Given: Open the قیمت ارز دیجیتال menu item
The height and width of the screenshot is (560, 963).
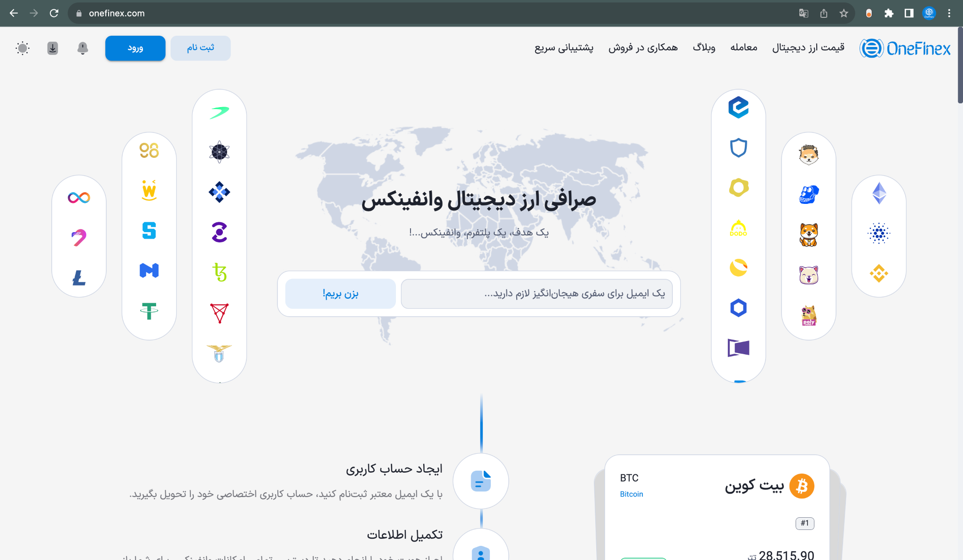Looking at the screenshot, I should click(x=808, y=47).
